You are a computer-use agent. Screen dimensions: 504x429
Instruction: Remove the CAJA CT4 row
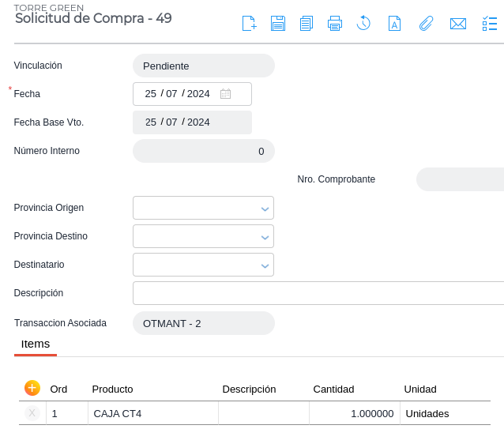click(32, 413)
